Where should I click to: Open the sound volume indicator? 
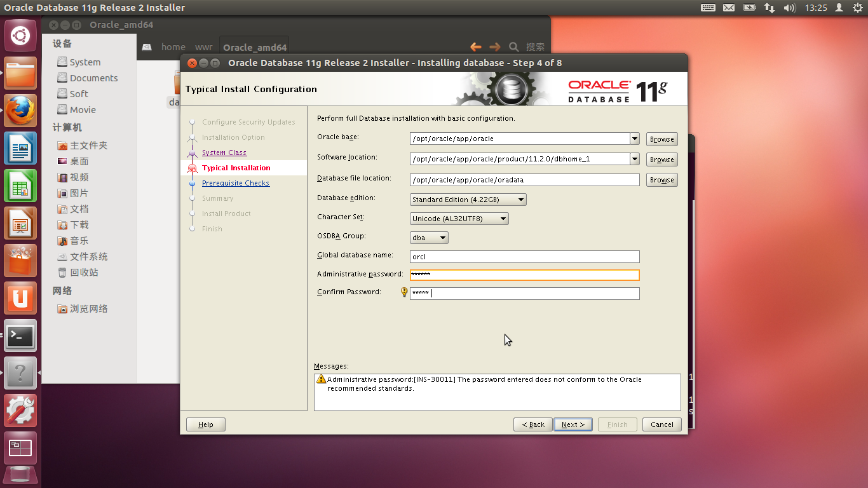pyautogui.click(x=790, y=8)
